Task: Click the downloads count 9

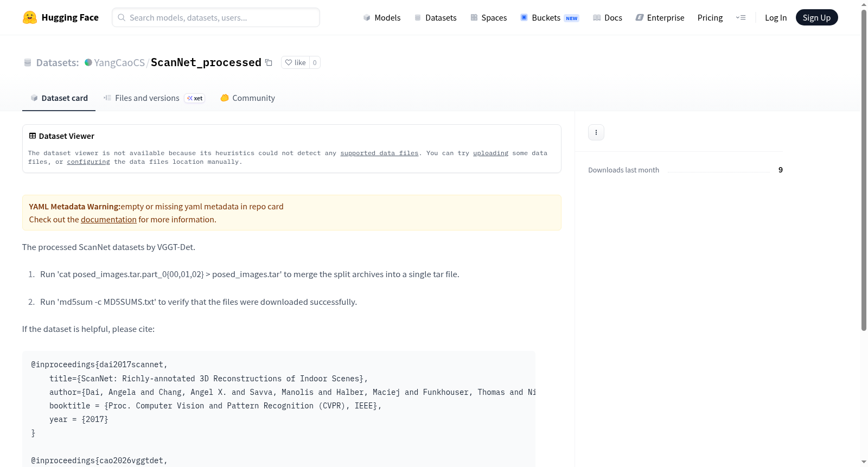Action: (x=781, y=170)
